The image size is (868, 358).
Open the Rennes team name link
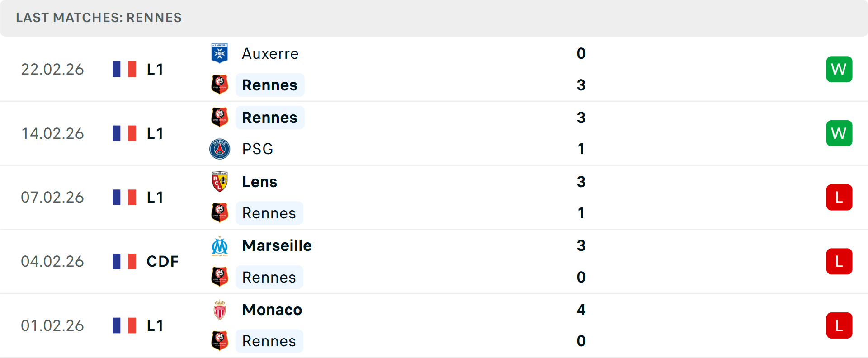click(x=269, y=85)
